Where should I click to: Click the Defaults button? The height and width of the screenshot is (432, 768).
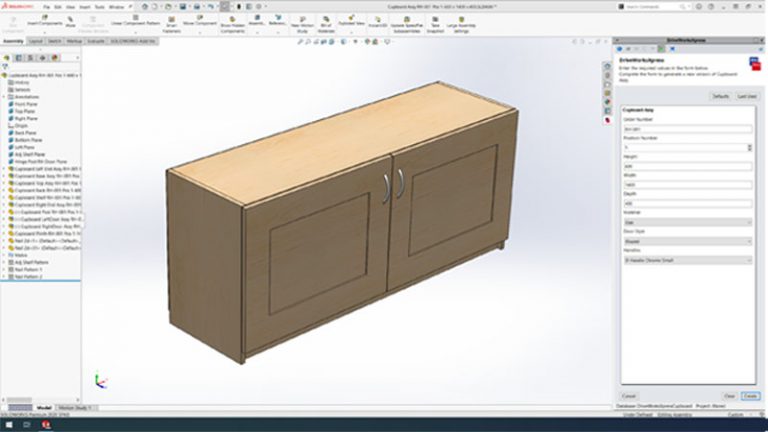coord(720,96)
